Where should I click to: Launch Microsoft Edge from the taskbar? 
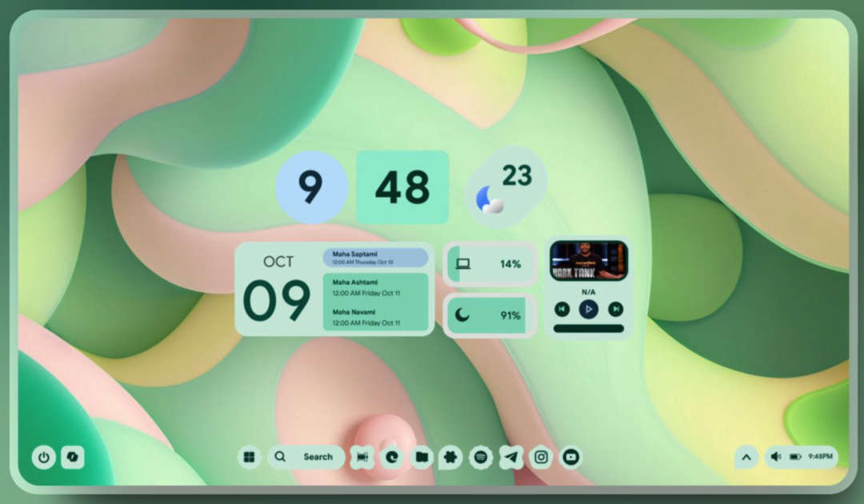pyautogui.click(x=392, y=457)
